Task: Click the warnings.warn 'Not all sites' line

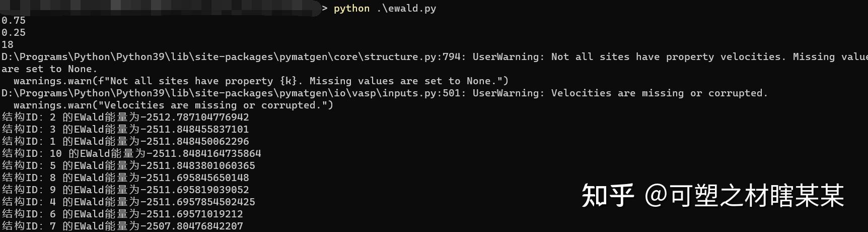Action: pos(261,81)
